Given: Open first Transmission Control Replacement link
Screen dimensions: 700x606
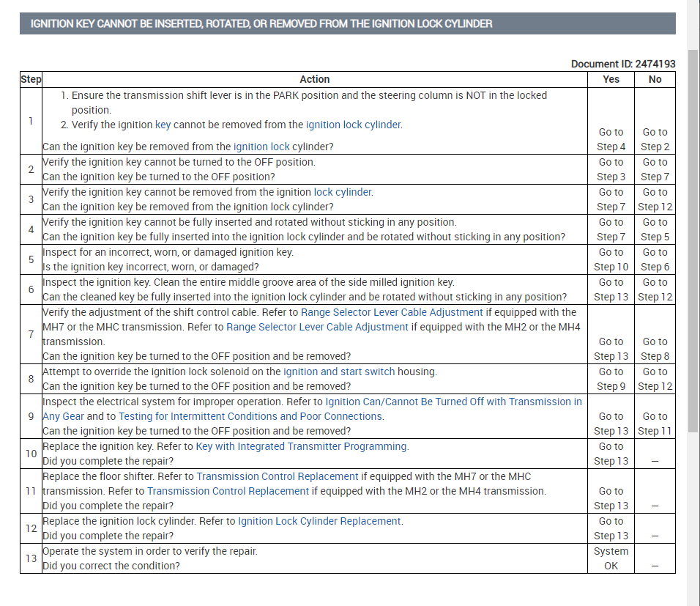Looking at the screenshot, I should (x=278, y=476).
